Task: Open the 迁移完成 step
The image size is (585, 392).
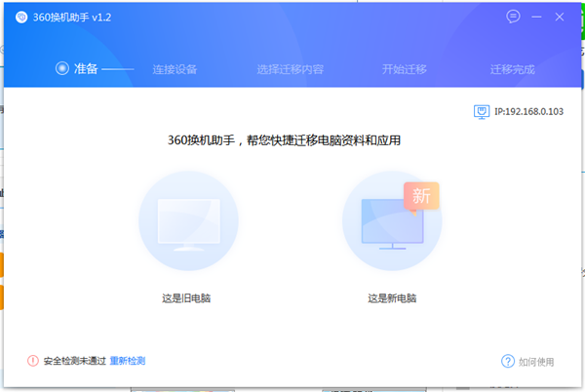Action: [512, 70]
